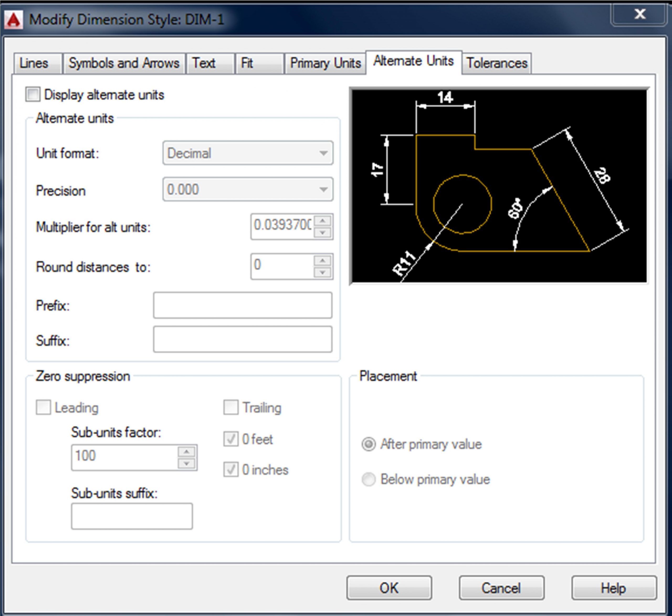Switch to the Primary Units tab

tap(325, 63)
